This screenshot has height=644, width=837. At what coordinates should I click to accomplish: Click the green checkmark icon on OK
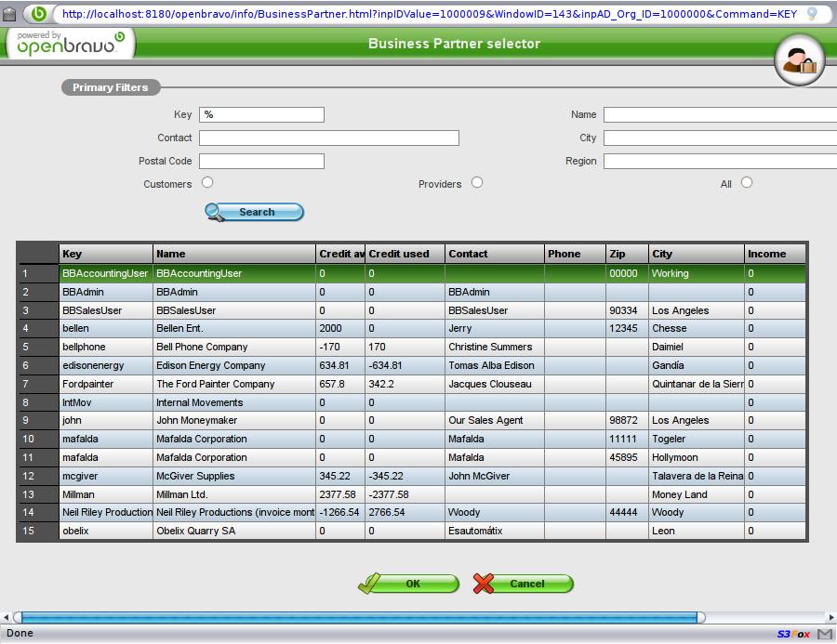(x=370, y=584)
